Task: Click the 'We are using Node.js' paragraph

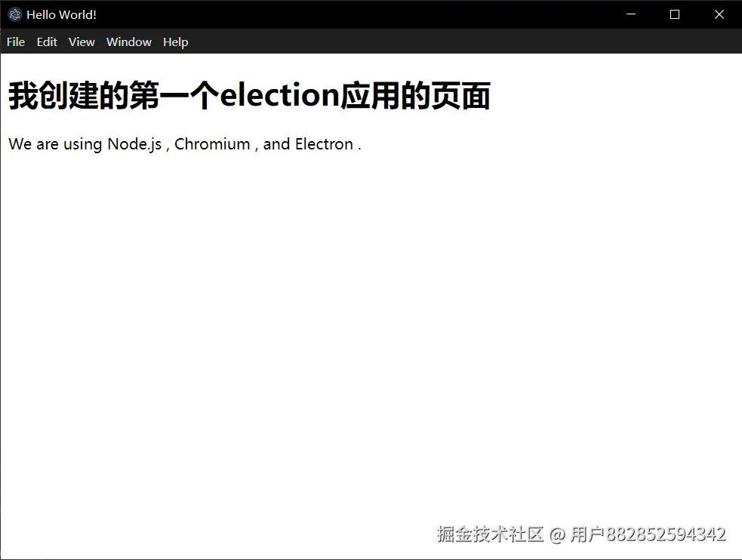Action: (185, 144)
